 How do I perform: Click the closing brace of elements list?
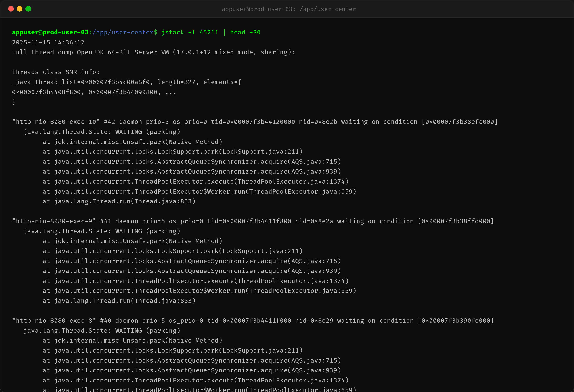point(14,102)
